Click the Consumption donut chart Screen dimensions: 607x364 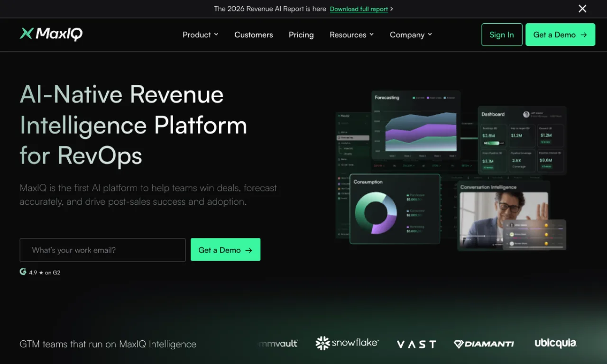[376, 213]
